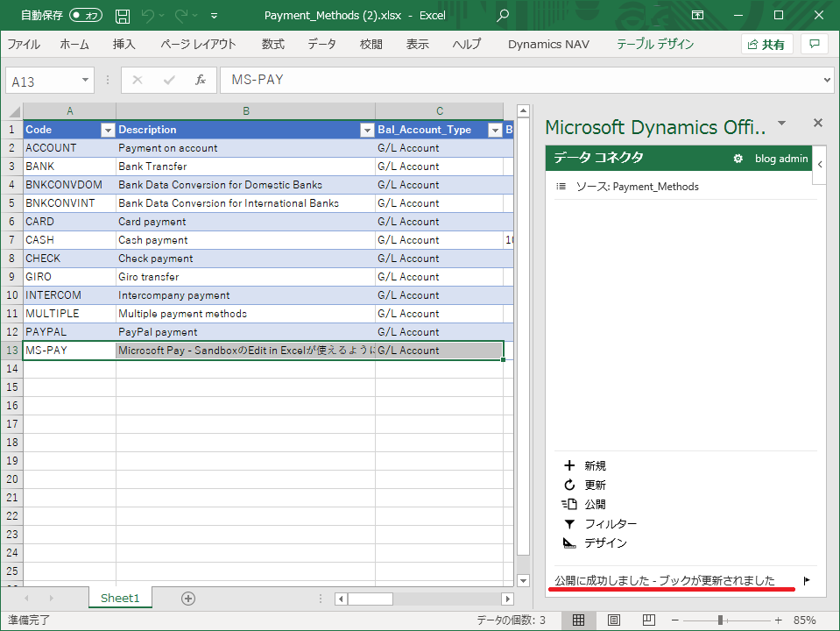Click the formula bar containing MS-PAY
The image size is (840, 631).
coord(519,80)
